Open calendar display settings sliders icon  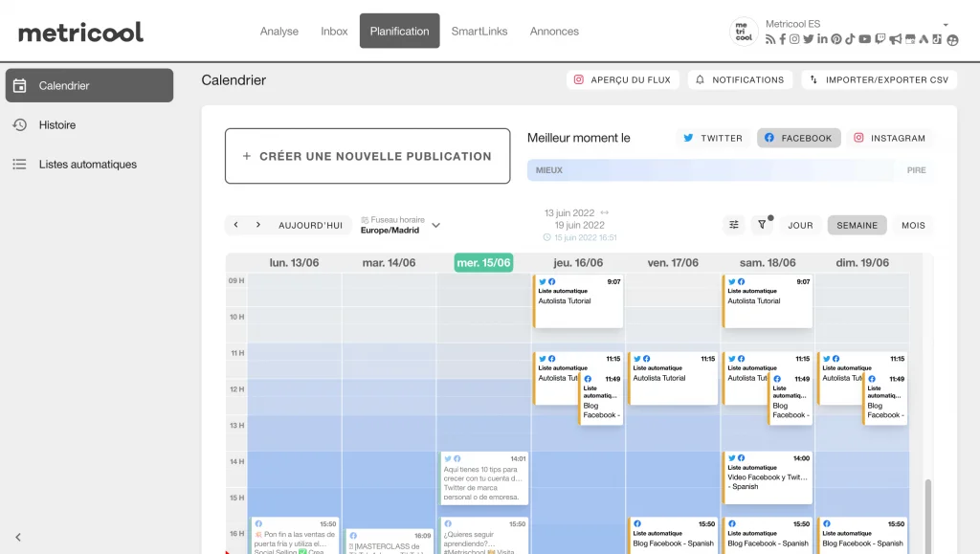pyautogui.click(x=734, y=225)
